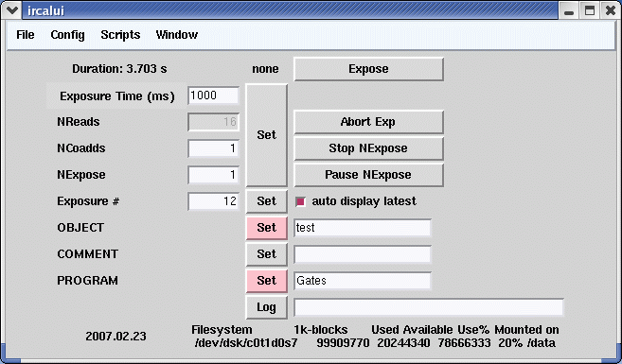Click the pink Set button for PROGRAM
This screenshot has width=622, height=364.
point(267,281)
